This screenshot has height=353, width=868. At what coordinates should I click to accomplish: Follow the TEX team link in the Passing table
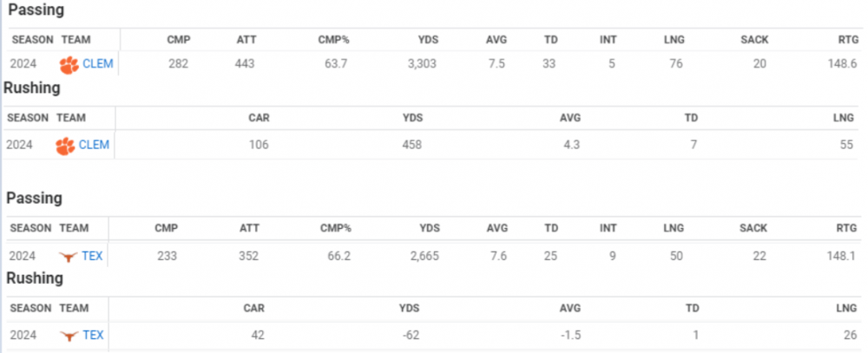pos(93,257)
